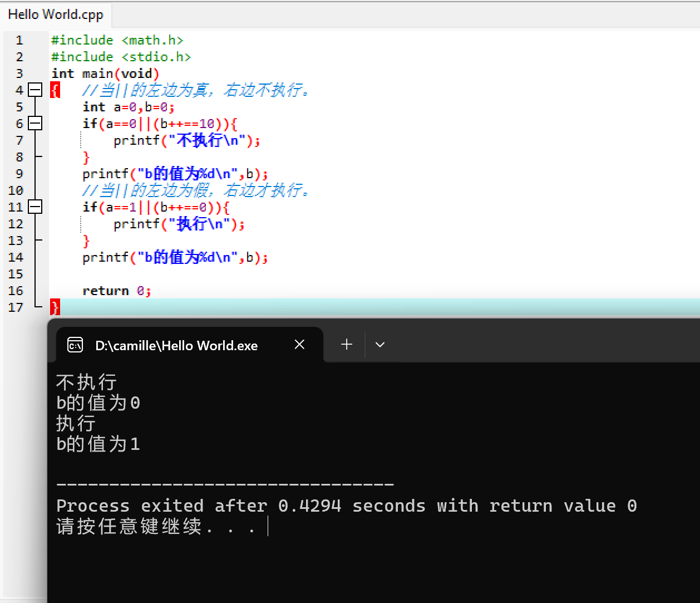Click console output 'b的值为1'
Image resolution: width=700 pixels, height=603 pixels.
click(98, 444)
